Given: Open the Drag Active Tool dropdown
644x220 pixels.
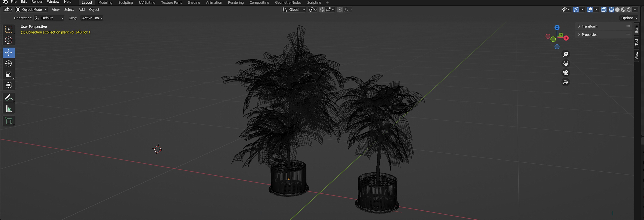Looking at the screenshot, I should click(x=92, y=18).
